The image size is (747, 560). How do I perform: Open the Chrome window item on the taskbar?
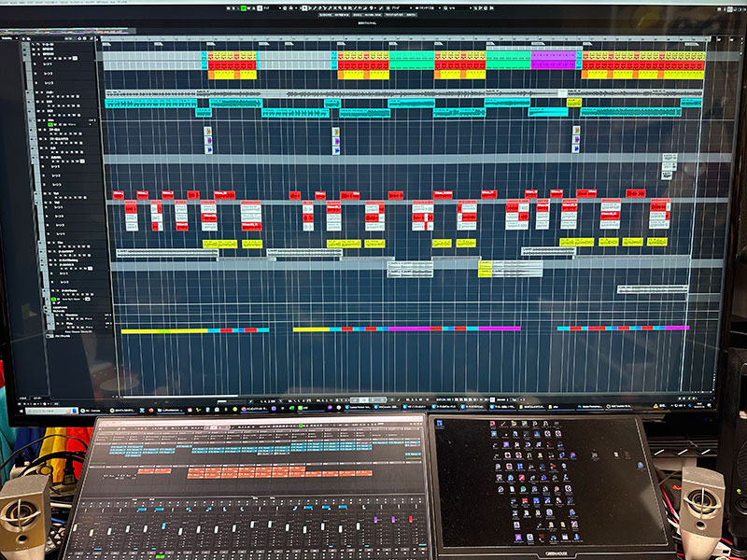coord(254,409)
